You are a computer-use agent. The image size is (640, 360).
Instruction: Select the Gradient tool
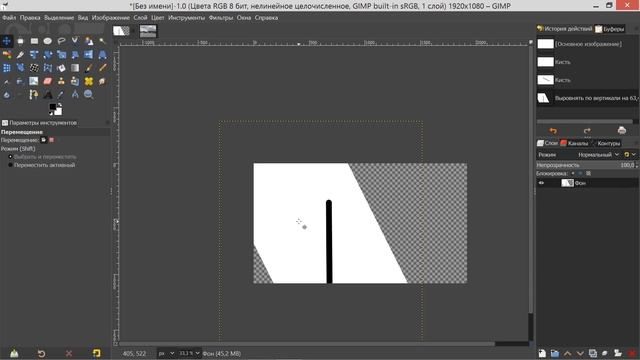[75, 68]
